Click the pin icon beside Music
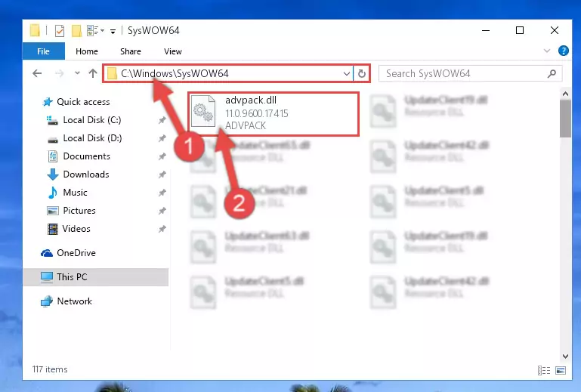 (x=162, y=193)
